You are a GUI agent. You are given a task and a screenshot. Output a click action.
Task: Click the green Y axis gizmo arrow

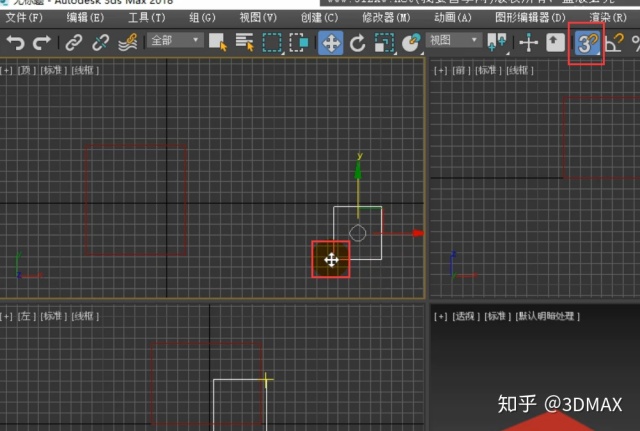[358, 169]
